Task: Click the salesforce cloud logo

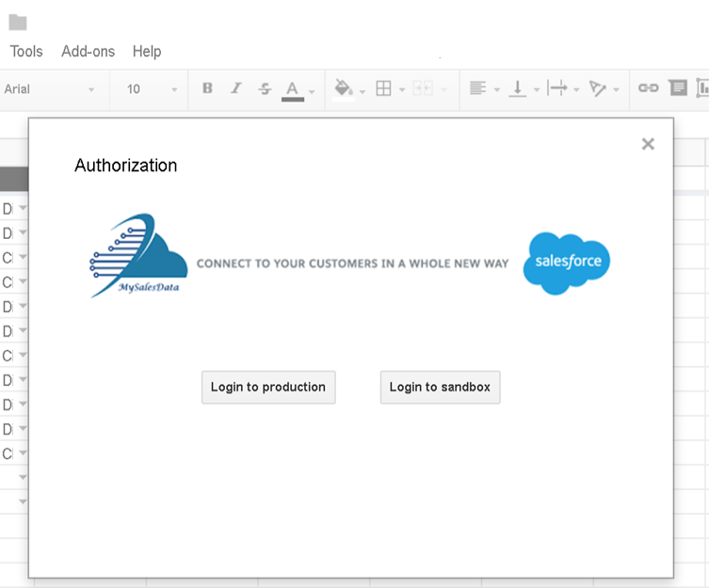Action: (567, 263)
